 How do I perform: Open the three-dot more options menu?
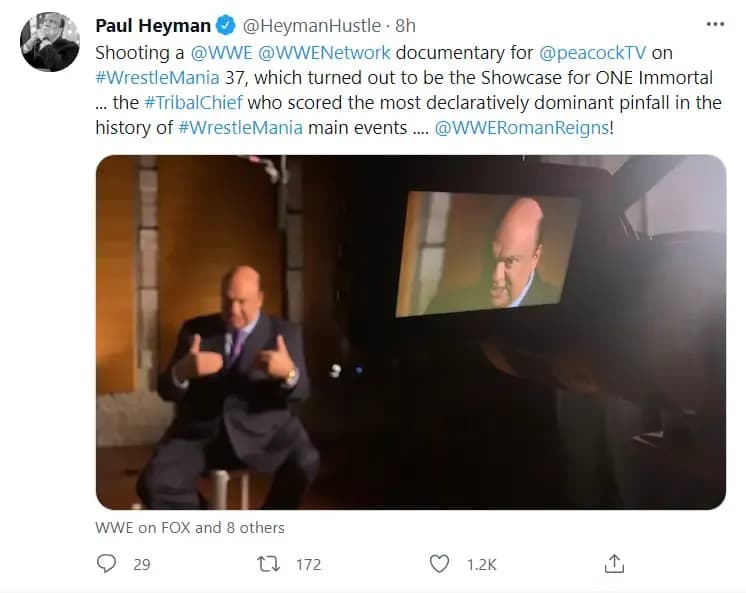click(715, 24)
